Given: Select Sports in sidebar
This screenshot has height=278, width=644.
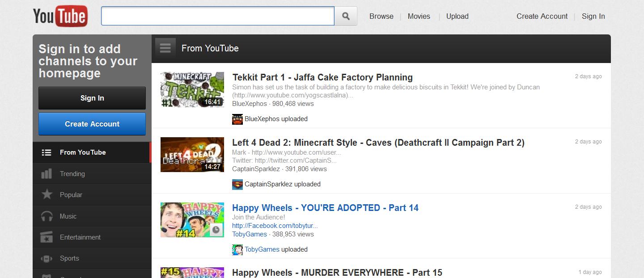Looking at the screenshot, I should [x=92, y=258].
